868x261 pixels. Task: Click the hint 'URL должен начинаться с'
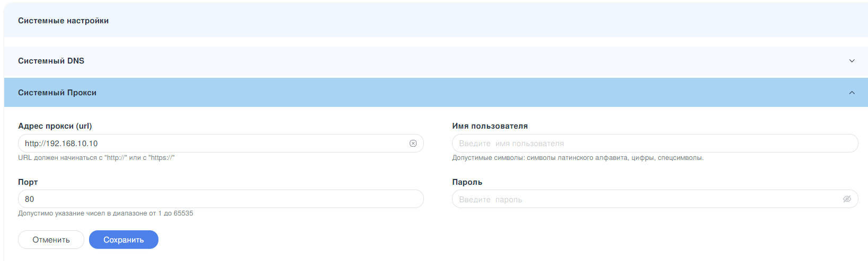point(96,158)
